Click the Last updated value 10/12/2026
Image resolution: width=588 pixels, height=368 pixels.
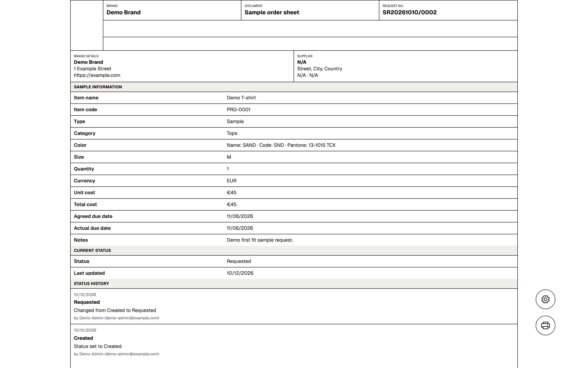click(240, 273)
